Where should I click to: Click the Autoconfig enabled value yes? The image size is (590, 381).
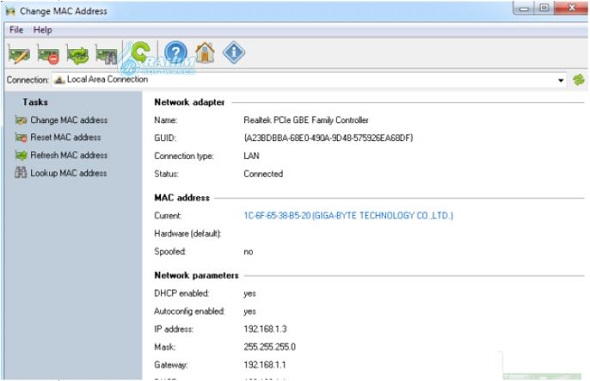(x=249, y=311)
